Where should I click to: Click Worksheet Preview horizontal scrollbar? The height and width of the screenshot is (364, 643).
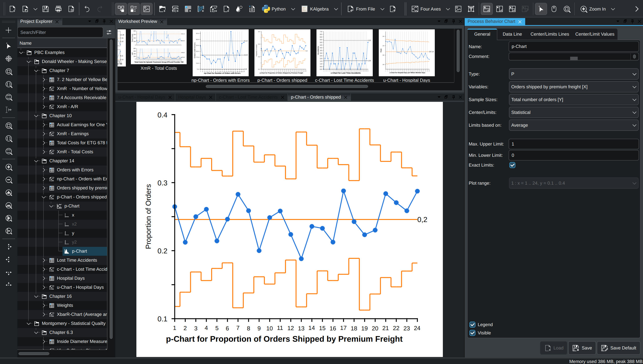(x=287, y=87)
